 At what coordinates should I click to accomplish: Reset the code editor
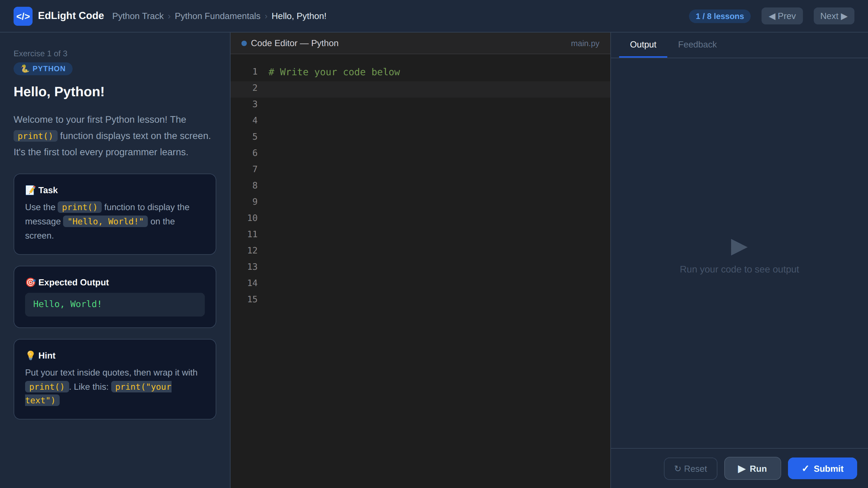coord(690,469)
